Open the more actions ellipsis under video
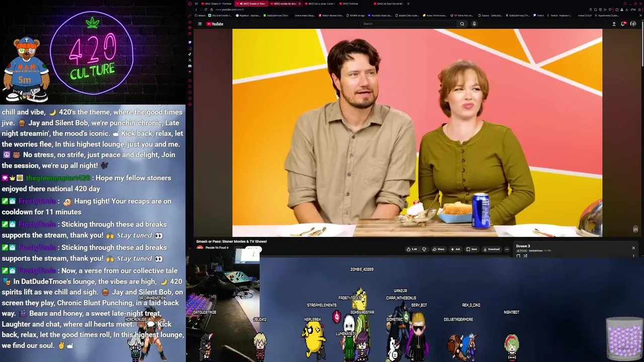The width and height of the screenshot is (644, 362). coord(507,249)
